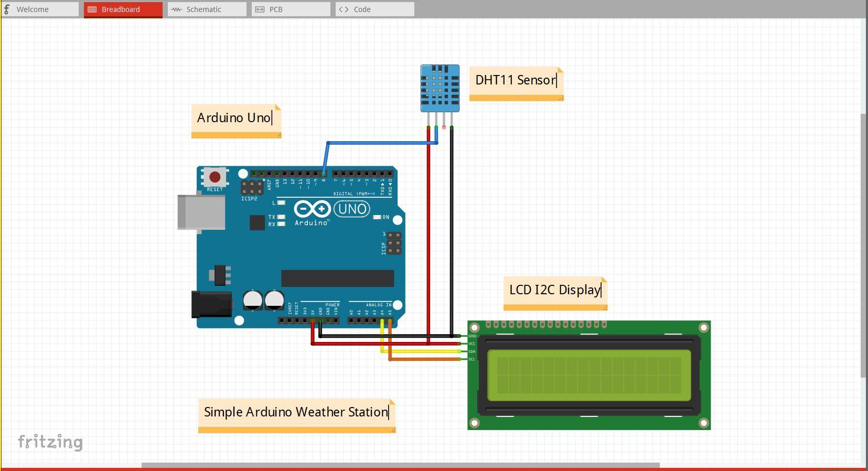Click the resistor waveform icon on Schematic tab

[176, 9]
